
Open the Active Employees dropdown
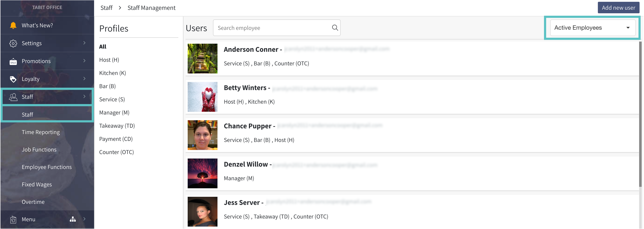point(592,28)
